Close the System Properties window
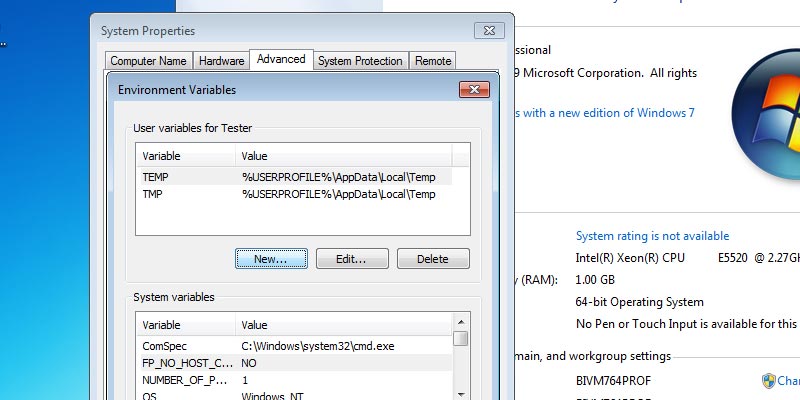The image size is (800, 400). point(488,31)
